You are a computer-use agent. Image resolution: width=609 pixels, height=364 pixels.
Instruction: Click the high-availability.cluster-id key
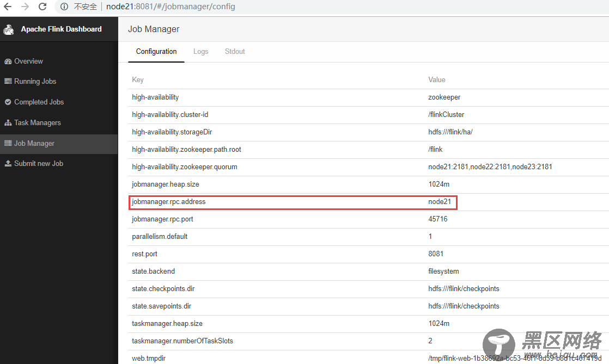(170, 114)
